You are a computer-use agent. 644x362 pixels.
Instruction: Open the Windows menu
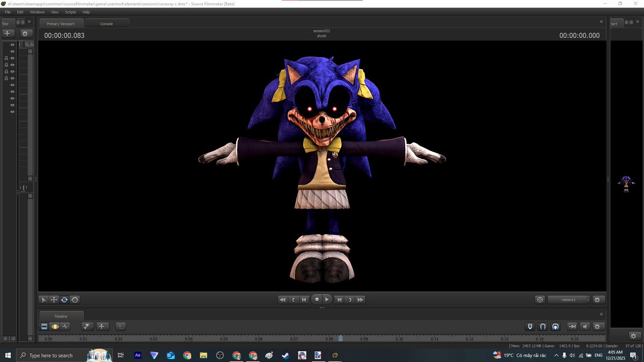click(x=37, y=12)
